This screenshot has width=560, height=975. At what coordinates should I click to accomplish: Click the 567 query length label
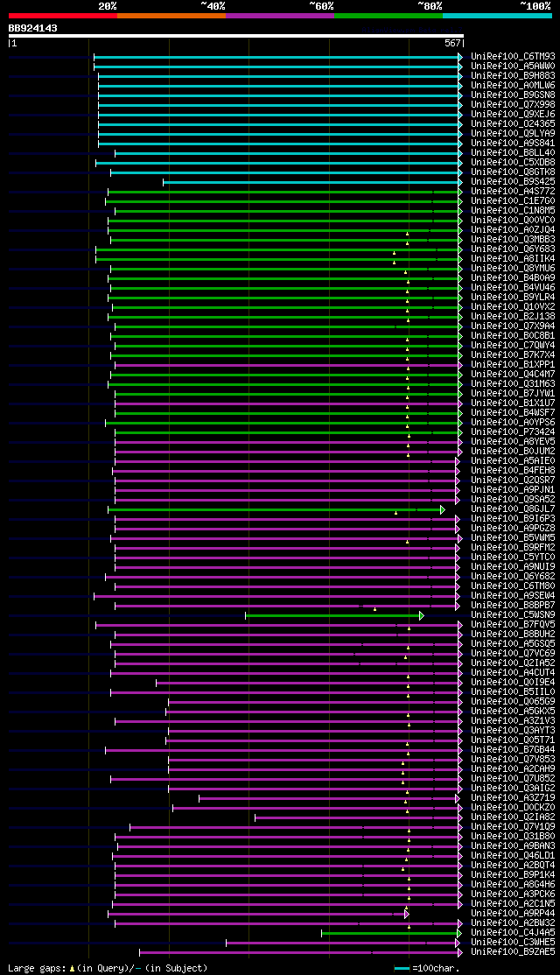452,44
